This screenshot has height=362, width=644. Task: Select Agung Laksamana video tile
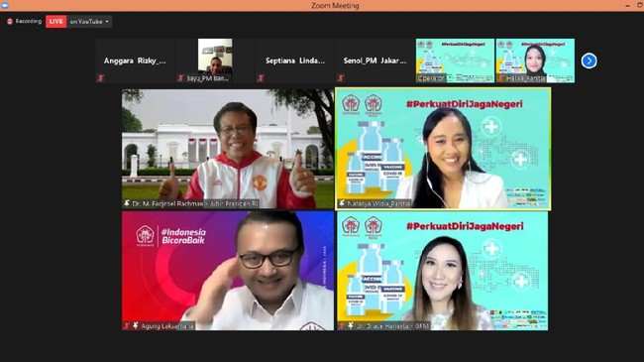228,271
